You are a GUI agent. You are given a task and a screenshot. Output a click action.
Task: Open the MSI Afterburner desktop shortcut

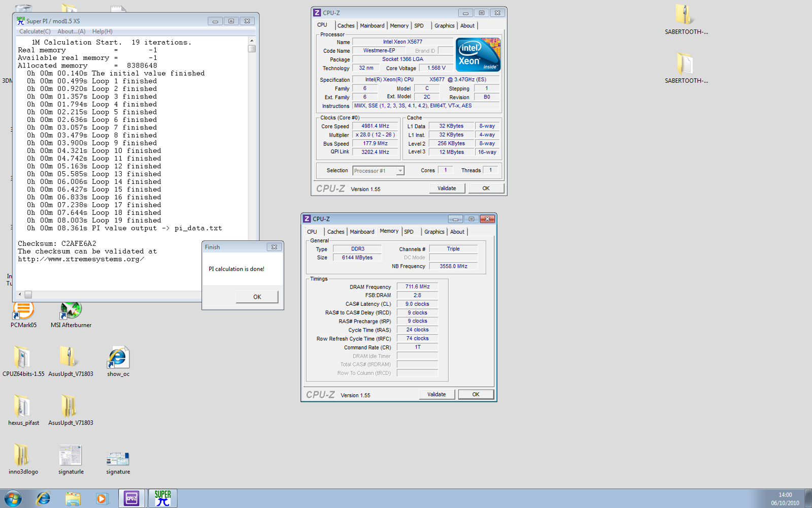click(x=71, y=312)
